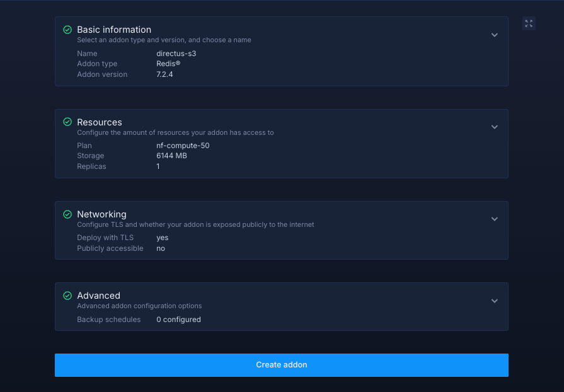Click the 6144 MB storage value
Screen dimensions: 564x392
[171, 156]
